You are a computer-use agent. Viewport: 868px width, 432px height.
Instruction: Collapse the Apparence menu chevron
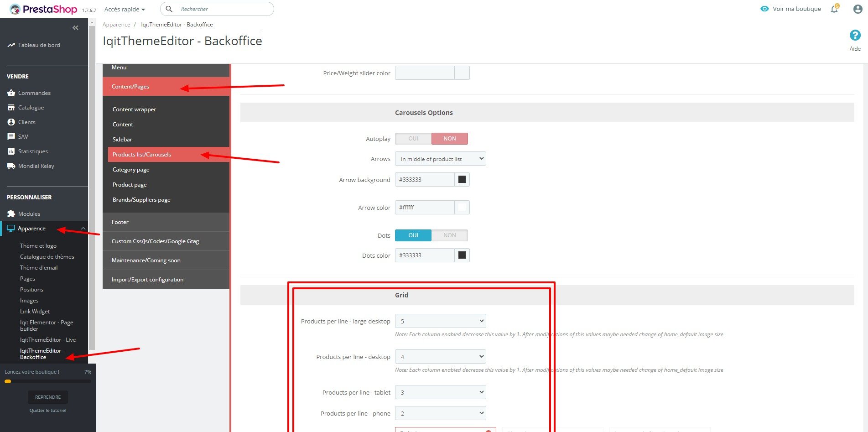tap(83, 229)
